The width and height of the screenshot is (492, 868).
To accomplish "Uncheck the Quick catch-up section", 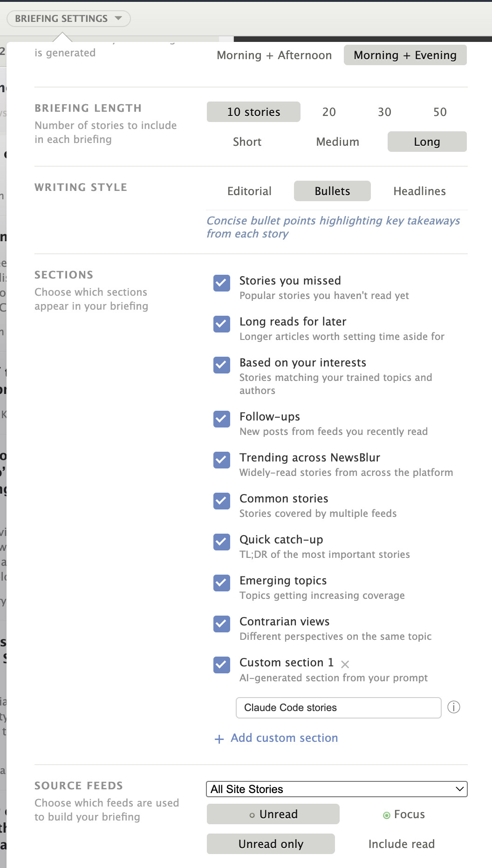I will (x=222, y=542).
